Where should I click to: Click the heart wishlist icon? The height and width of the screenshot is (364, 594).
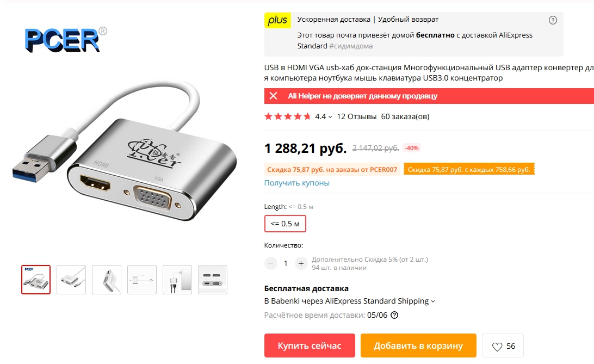pyautogui.click(x=497, y=346)
